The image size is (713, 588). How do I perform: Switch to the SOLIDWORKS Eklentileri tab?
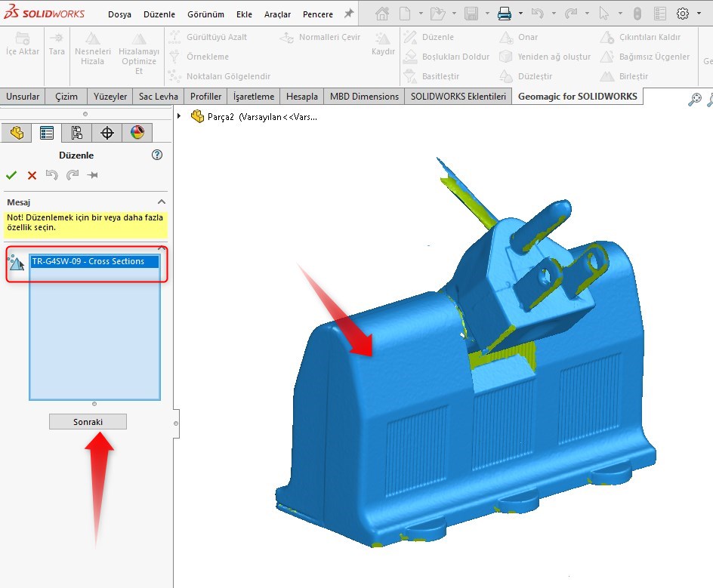pos(458,97)
